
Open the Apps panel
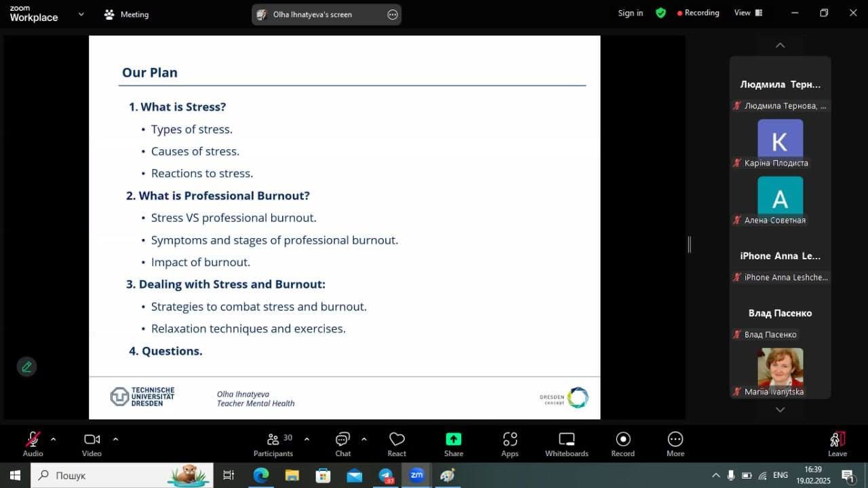tap(510, 444)
